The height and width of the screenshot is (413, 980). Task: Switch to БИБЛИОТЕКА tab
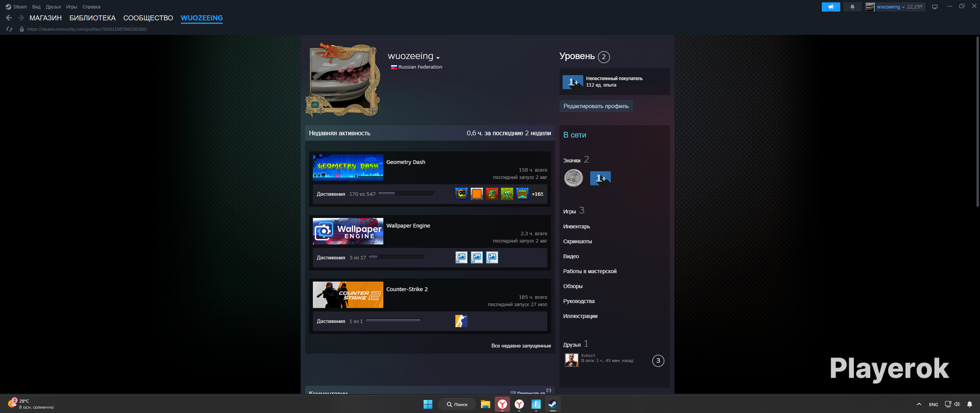pyautogui.click(x=92, y=18)
